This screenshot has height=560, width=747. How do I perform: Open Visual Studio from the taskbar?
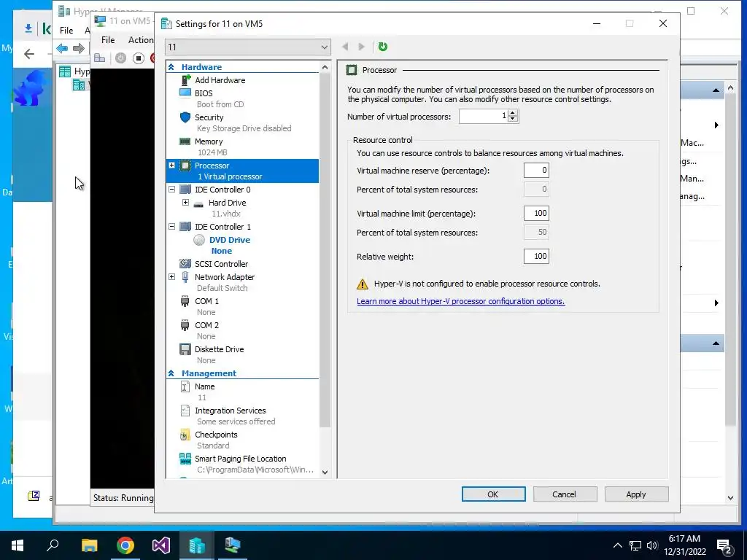click(161, 545)
